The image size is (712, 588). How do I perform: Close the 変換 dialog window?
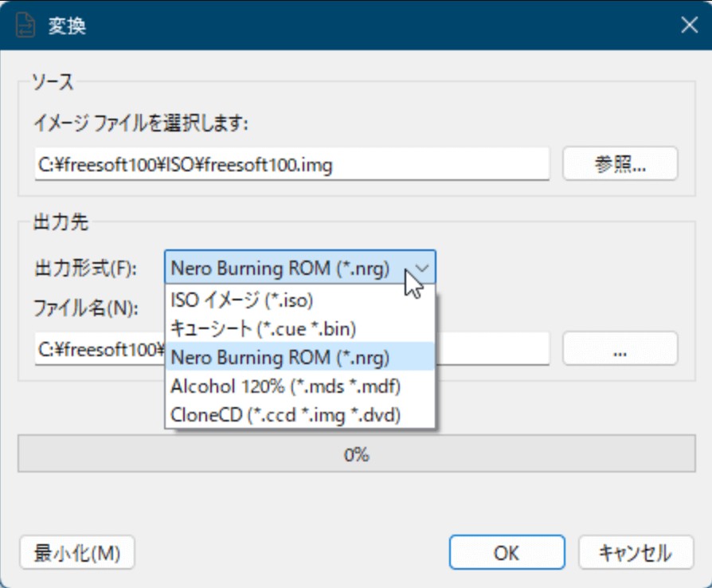pyautogui.click(x=689, y=25)
